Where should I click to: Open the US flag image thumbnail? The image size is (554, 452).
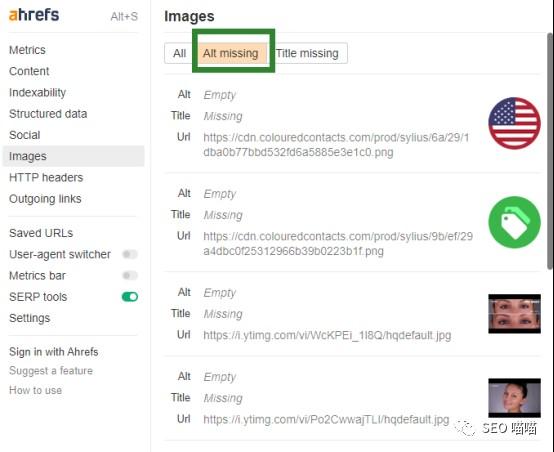point(514,123)
